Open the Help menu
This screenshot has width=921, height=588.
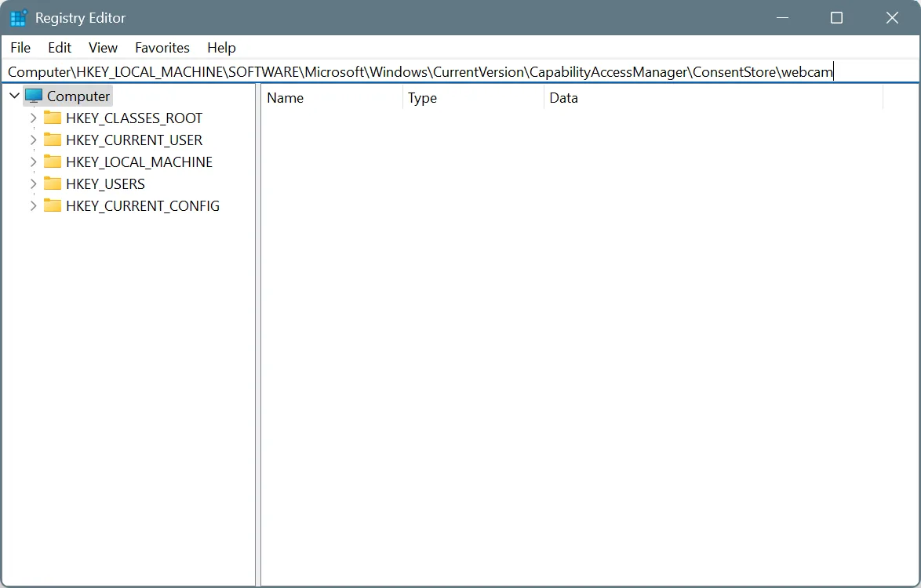(x=221, y=48)
